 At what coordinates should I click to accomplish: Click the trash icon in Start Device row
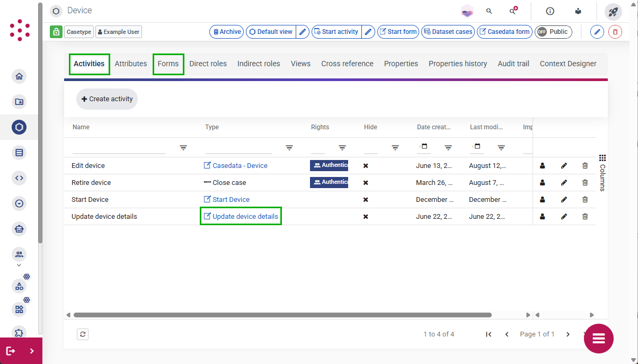585,200
